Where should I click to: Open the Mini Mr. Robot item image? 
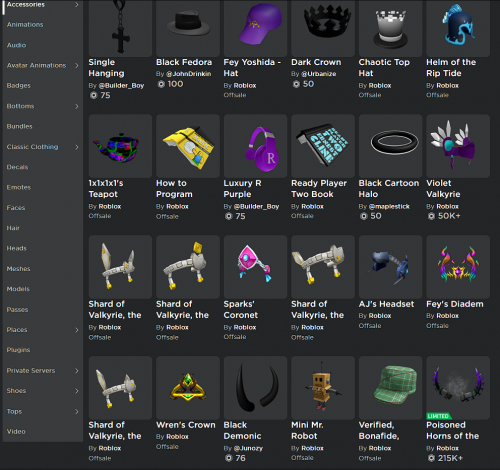click(323, 388)
